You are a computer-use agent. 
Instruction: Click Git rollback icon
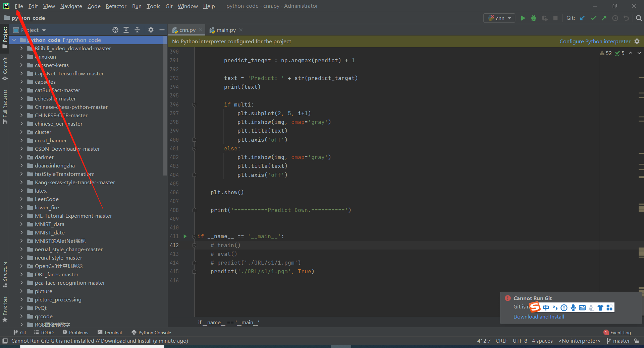tap(626, 18)
